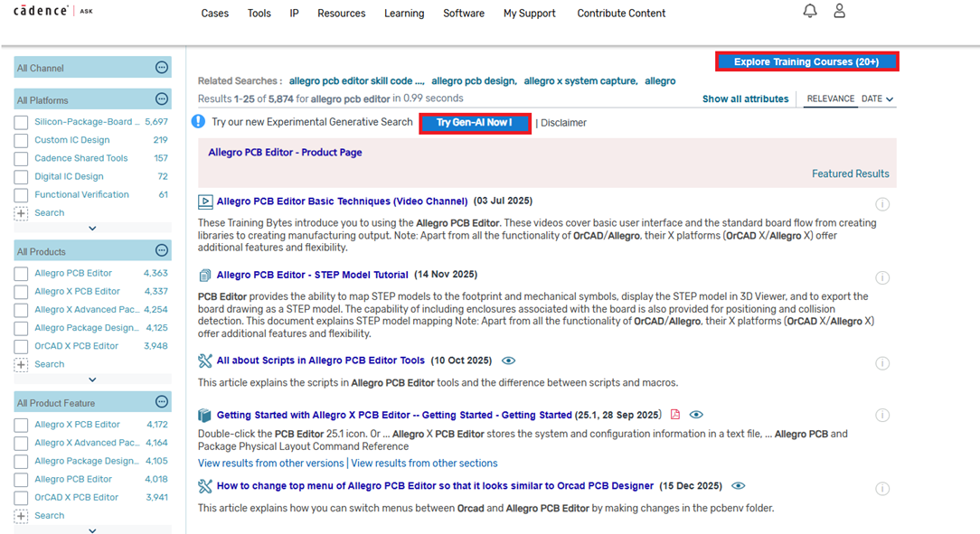
Task: Expand more items under All Products list
Action: 92,379
